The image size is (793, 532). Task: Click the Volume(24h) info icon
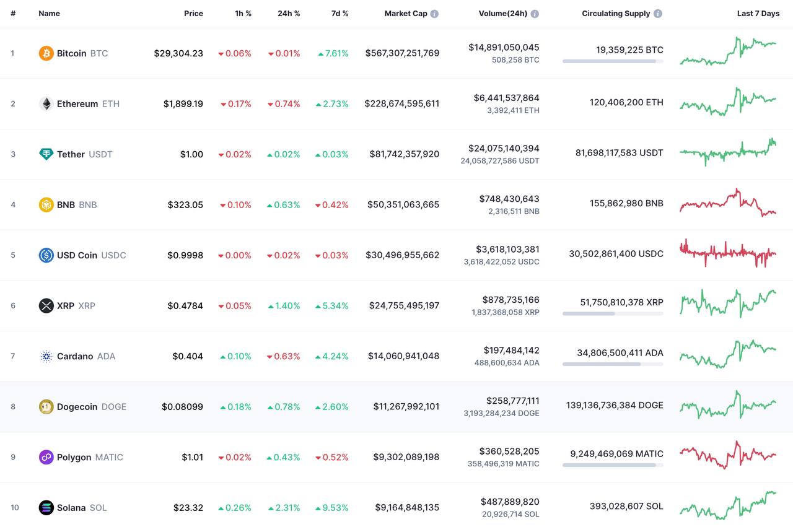pos(535,14)
